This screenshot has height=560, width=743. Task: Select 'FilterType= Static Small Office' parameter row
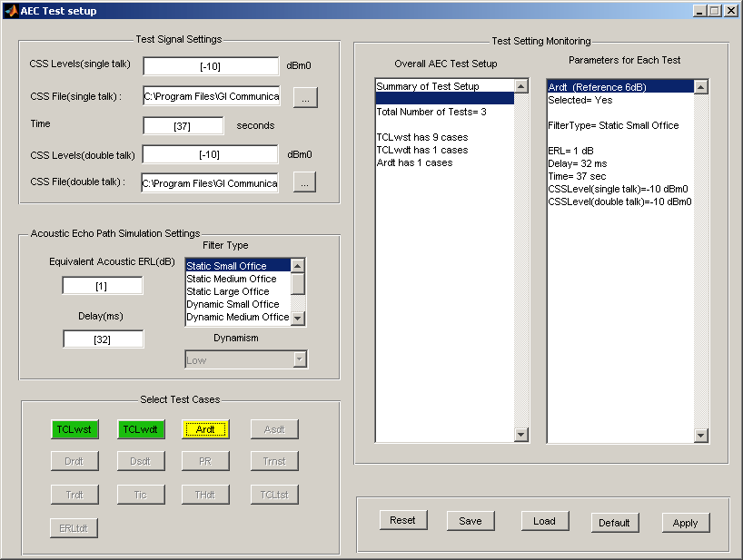pyautogui.click(x=620, y=125)
